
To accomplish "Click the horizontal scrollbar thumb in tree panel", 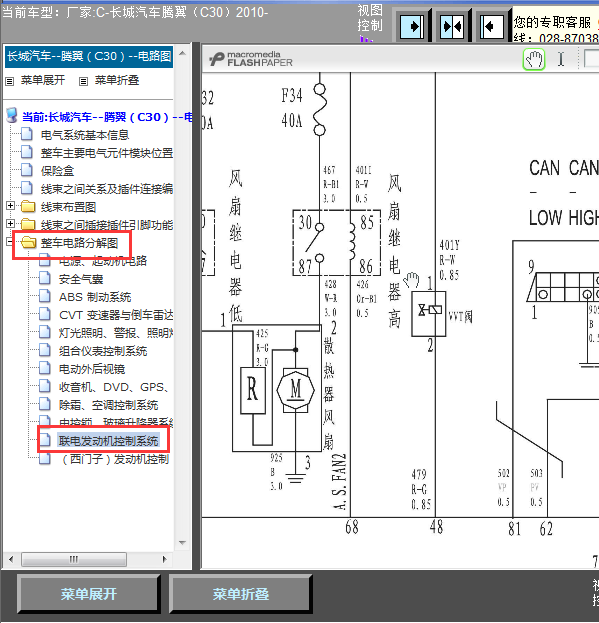I will coord(74,559).
